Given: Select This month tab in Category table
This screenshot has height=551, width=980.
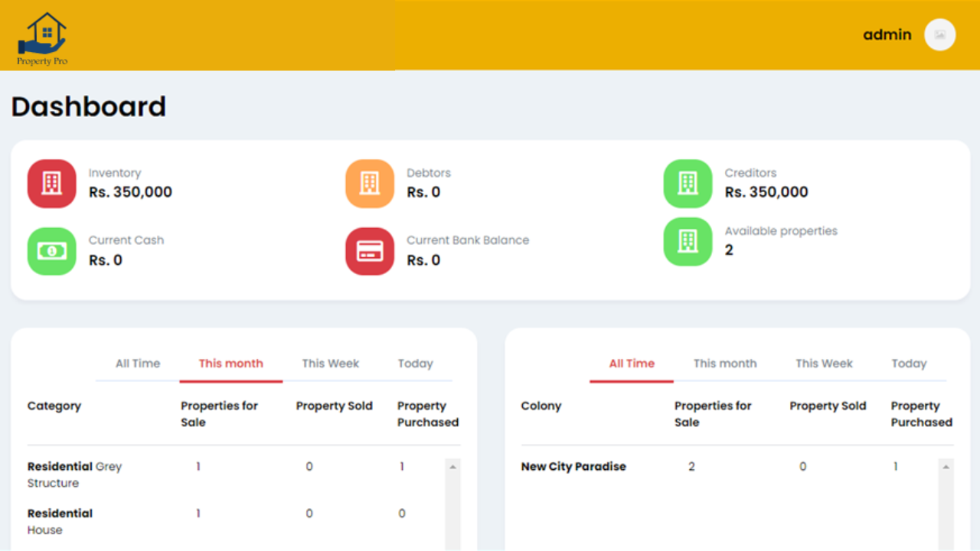Looking at the screenshot, I should click(230, 364).
